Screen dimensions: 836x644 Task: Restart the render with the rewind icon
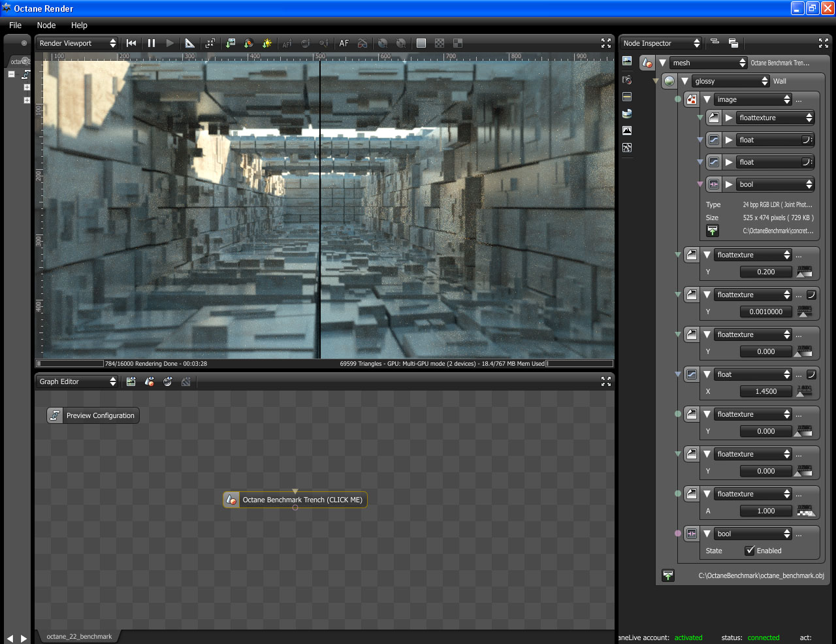(131, 43)
